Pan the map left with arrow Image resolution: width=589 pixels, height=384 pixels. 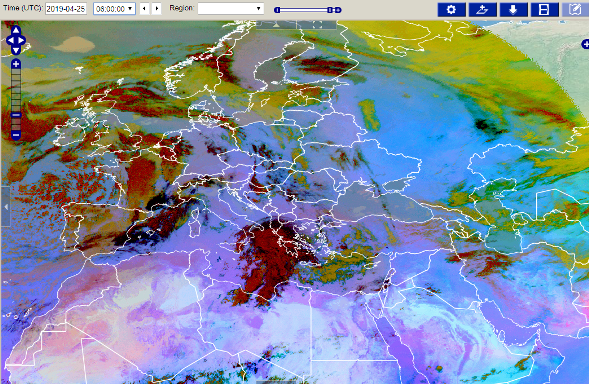click(x=10, y=40)
